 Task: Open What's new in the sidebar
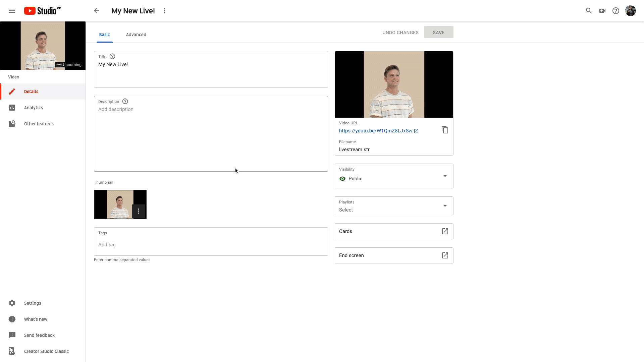(43, 319)
